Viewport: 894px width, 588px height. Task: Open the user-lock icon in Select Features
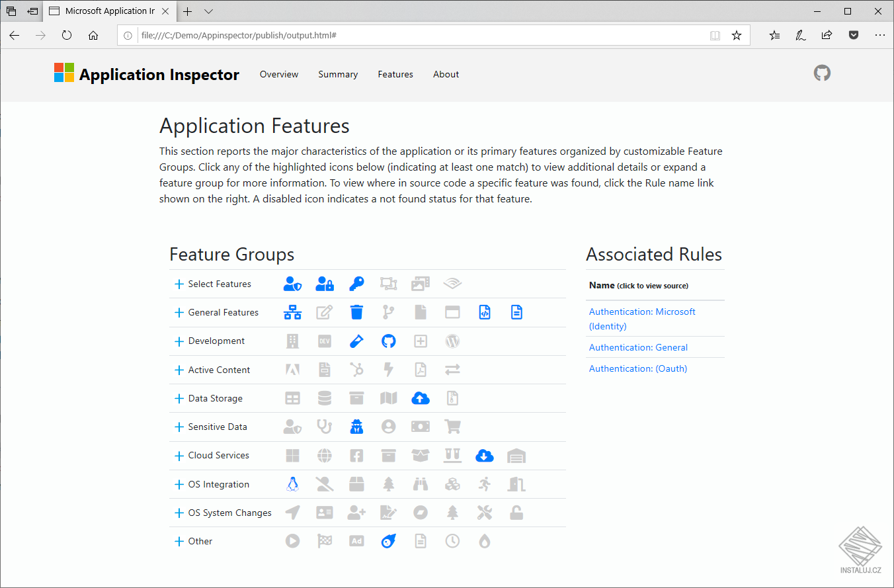coord(325,284)
